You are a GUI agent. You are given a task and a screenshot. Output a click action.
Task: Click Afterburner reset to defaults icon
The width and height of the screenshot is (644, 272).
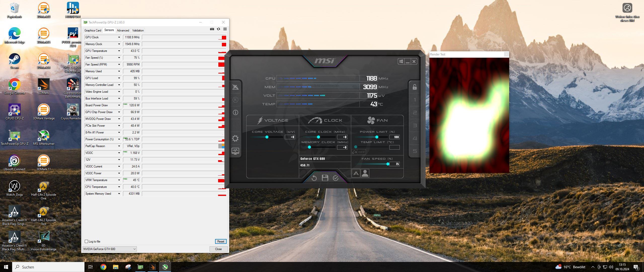314,178
